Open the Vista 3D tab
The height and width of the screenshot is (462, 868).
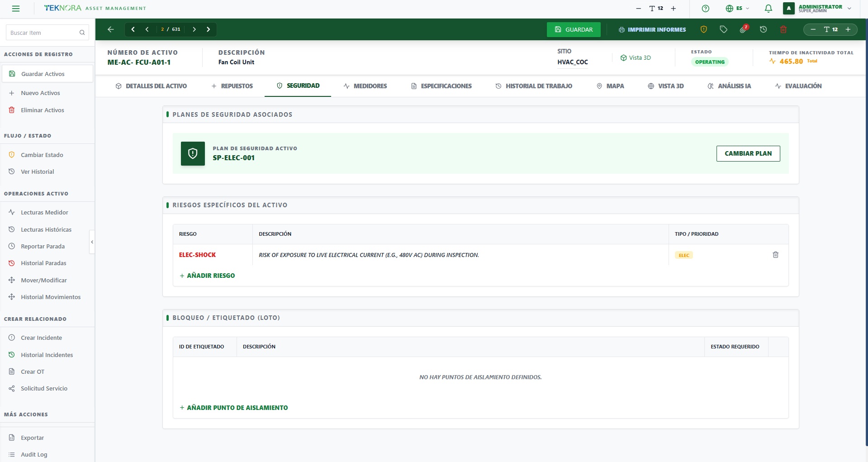[x=666, y=86]
